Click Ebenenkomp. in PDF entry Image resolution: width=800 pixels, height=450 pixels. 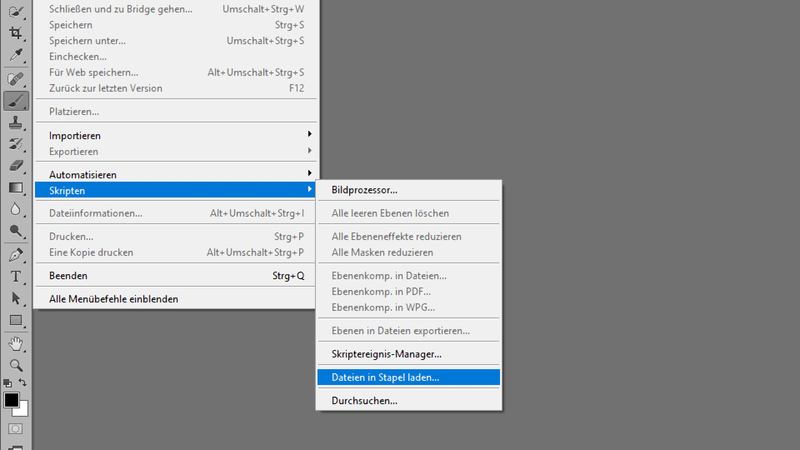point(409,291)
